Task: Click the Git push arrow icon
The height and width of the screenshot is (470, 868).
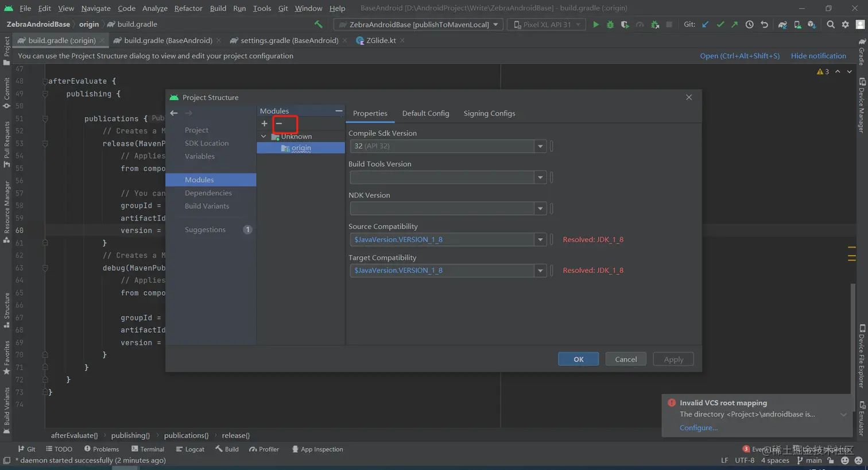Action: click(734, 25)
